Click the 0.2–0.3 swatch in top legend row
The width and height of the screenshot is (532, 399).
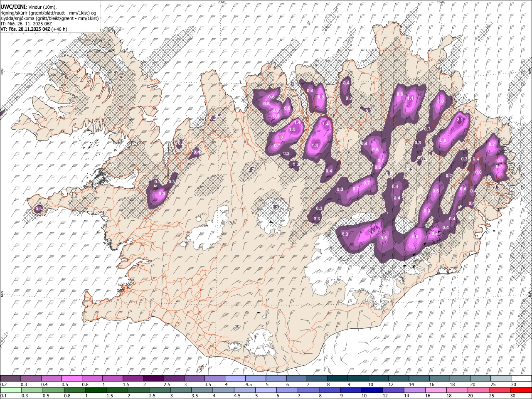(10, 378)
